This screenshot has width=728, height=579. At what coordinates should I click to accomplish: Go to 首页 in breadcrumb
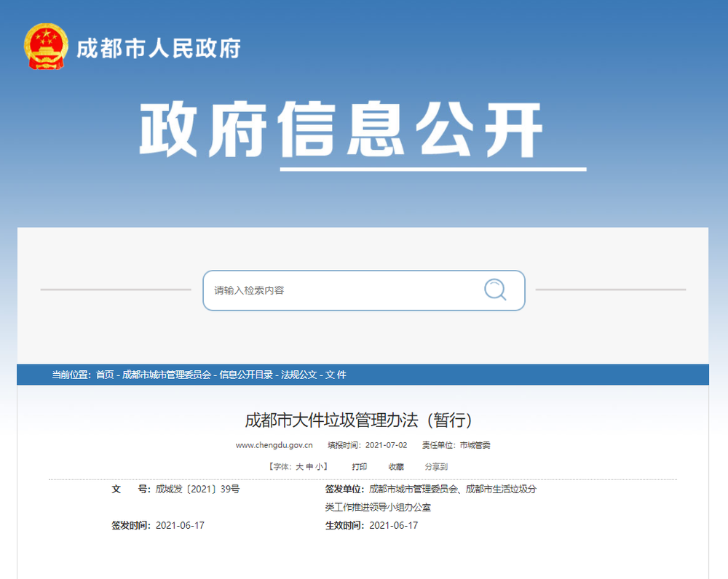[105, 375]
